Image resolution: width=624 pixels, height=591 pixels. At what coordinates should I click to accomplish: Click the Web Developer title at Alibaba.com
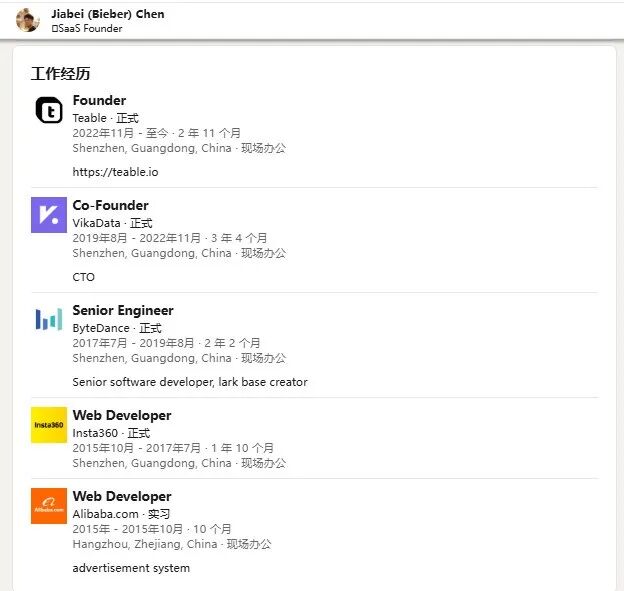pos(122,496)
